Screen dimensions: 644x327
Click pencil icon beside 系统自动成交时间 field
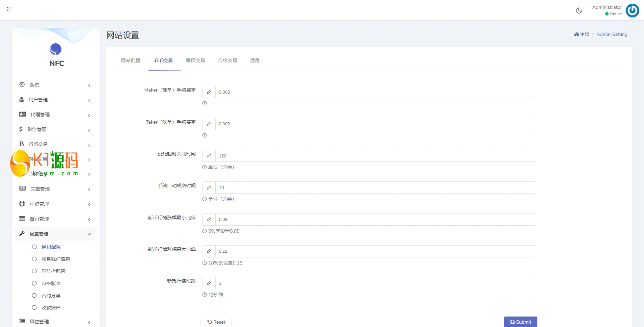[209, 187]
